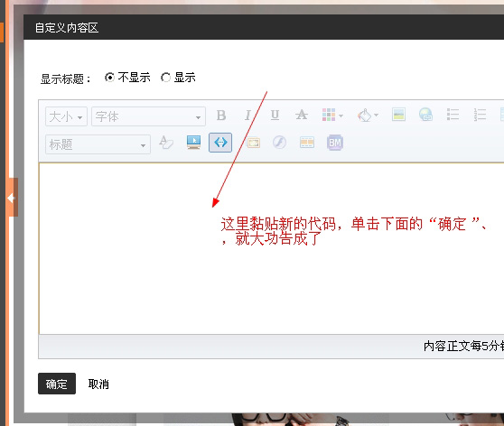
Task: Click the insert Flash icon
Action: [279, 142]
